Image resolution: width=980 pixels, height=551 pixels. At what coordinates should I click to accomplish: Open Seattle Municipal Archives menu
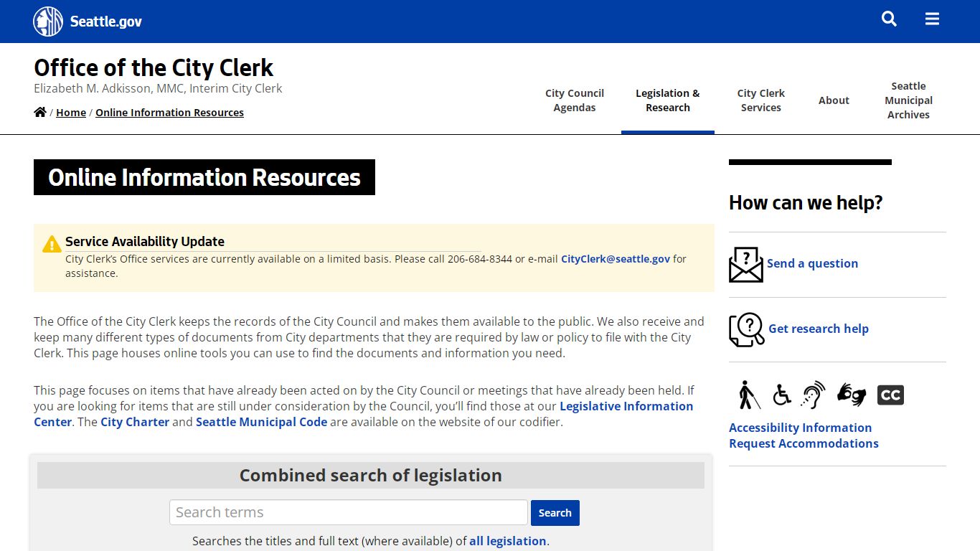(908, 100)
